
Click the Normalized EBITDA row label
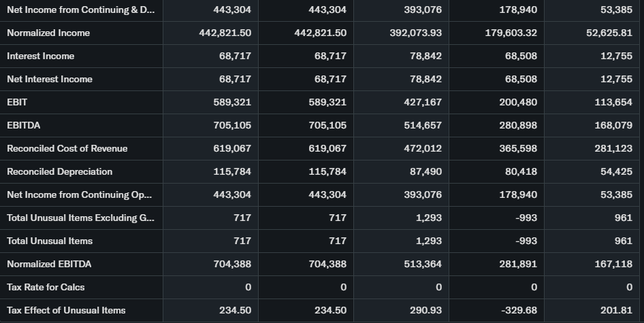[49, 264]
